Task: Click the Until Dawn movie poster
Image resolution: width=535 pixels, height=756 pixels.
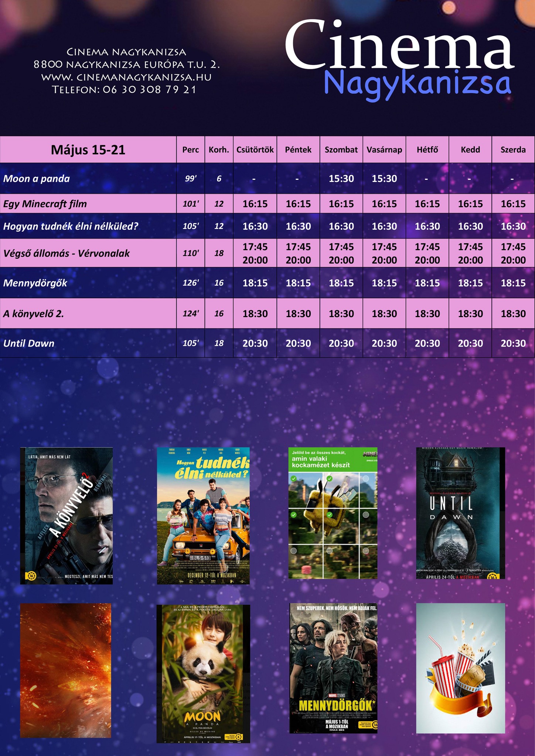Action: click(460, 513)
